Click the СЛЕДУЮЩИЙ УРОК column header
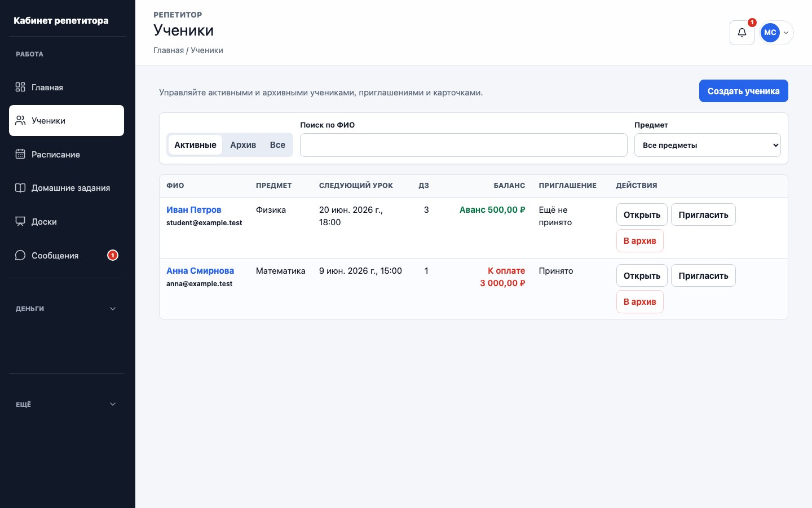 pos(356,185)
